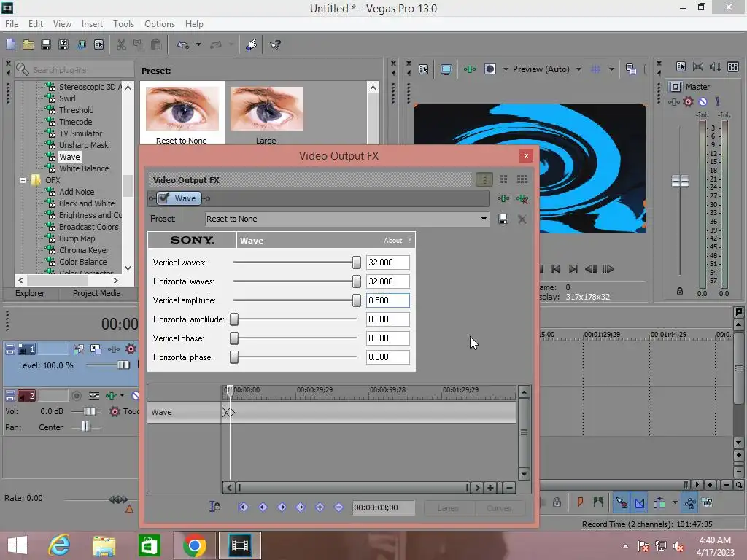Mute the Master bus output
The image size is (747, 560).
coord(703,102)
